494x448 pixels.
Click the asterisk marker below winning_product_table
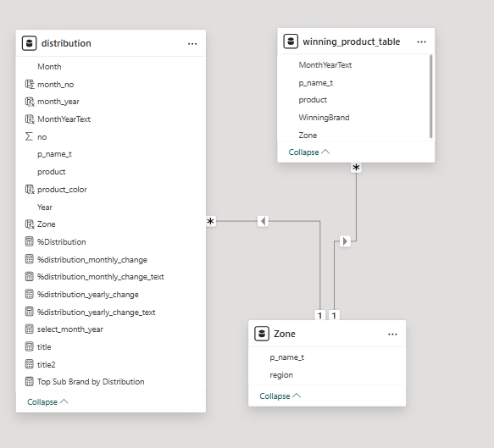coord(357,168)
